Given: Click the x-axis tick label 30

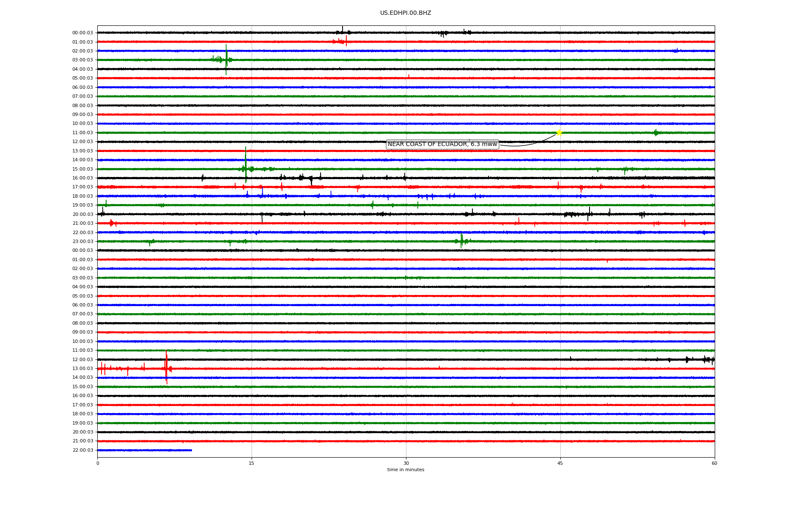Looking at the screenshot, I should (406, 463).
